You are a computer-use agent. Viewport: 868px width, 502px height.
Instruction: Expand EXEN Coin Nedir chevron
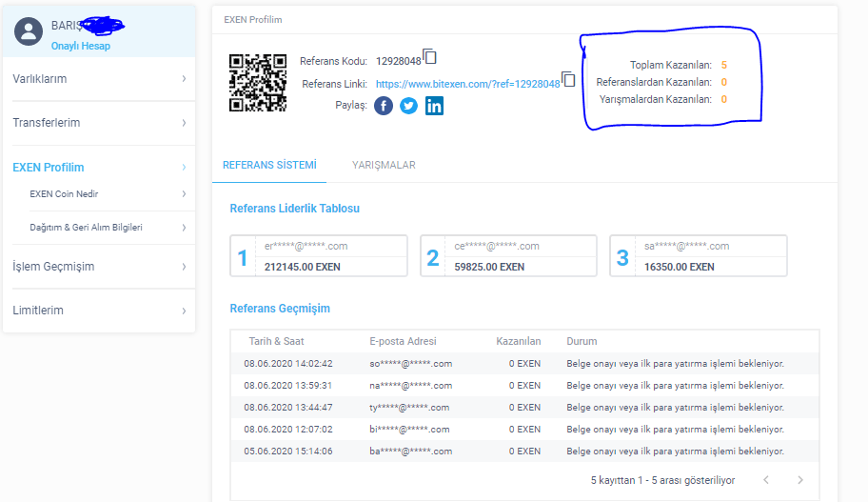coord(184,194)
